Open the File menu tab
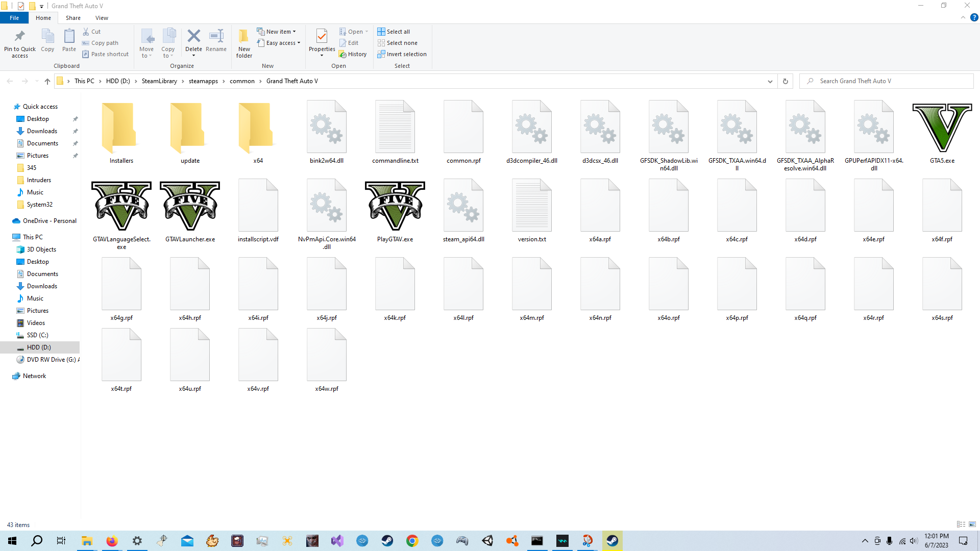 14,18
